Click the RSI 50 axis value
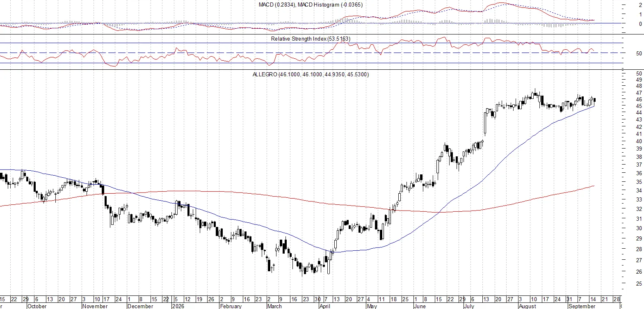This screenshot has height=309, width=644. (639, 53)
